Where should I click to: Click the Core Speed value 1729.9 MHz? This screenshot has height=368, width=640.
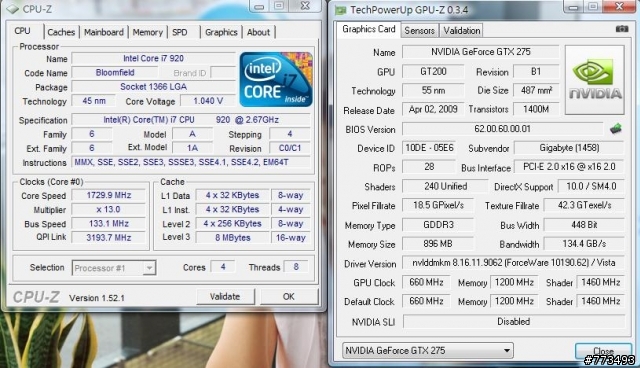(x=109, y=195)
